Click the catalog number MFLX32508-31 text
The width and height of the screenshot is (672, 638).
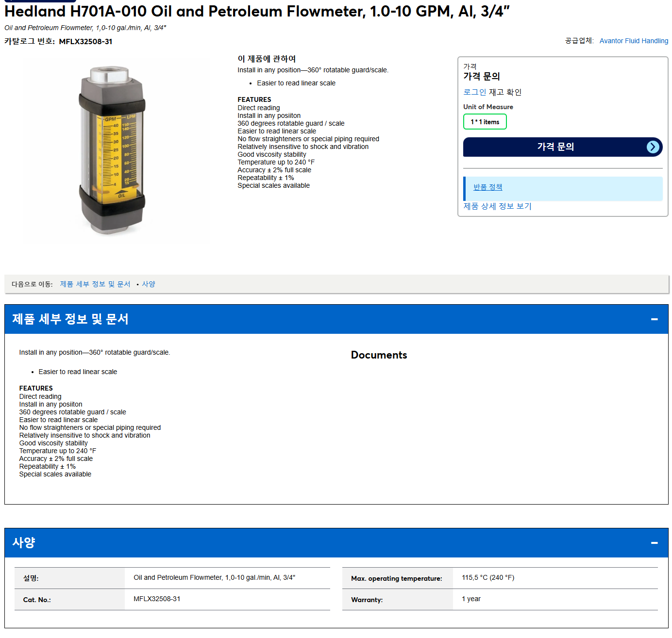click(85, 42)
